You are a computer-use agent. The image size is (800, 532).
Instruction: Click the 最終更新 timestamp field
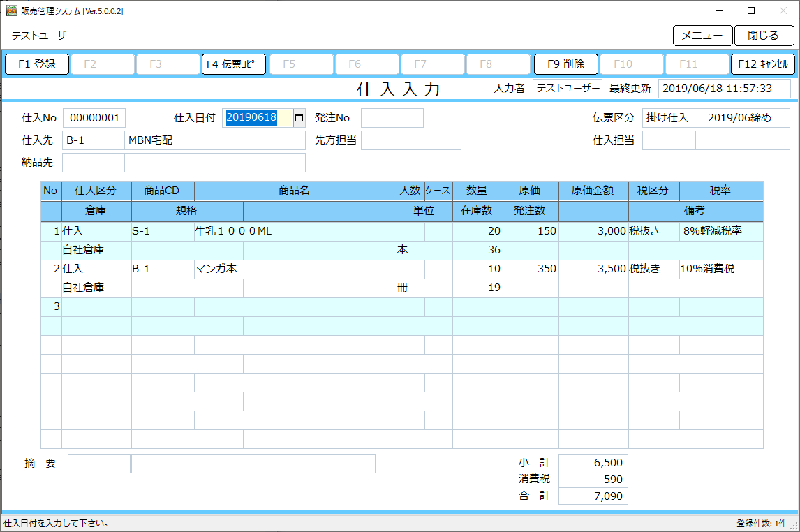725,89
